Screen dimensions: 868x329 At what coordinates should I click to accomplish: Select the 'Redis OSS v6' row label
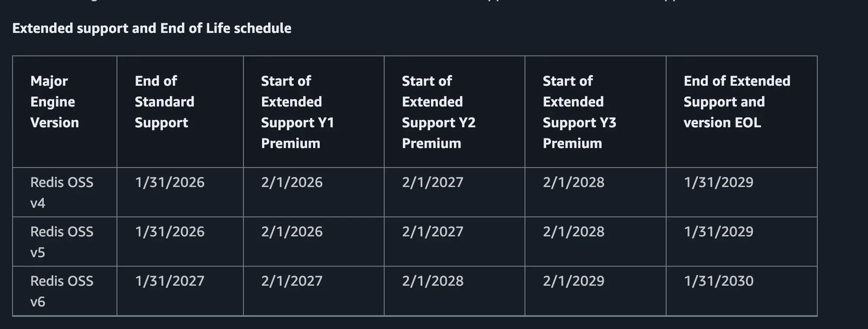[62, 291]
